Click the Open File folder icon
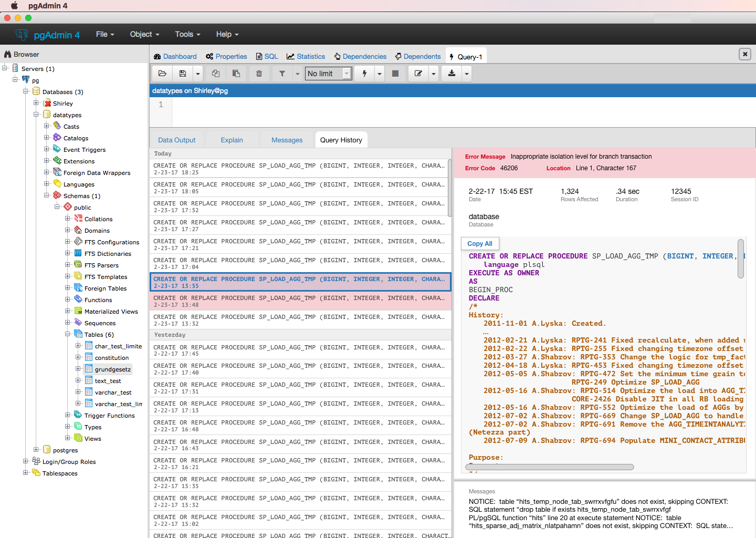Image resolution: width=756 pixels, height=538 pixels. coord(162,74)
